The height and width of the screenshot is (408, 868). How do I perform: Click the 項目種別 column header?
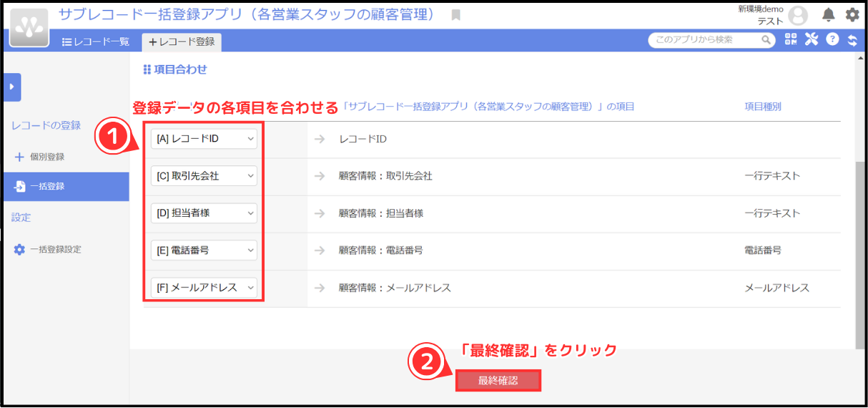coord(763,107)
